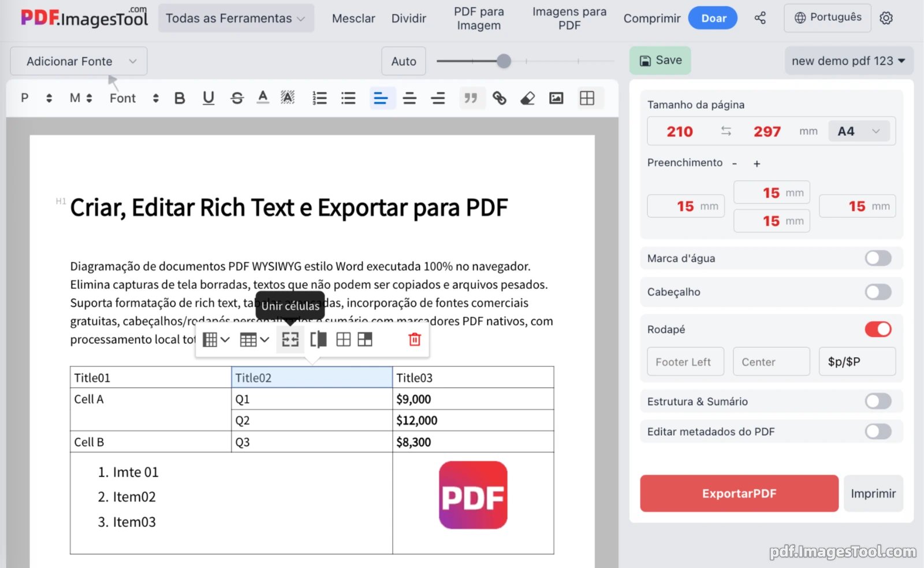Open the settings gear
Image resolution: width=924 pixels, height=568 pixels.
click(886, 18)
